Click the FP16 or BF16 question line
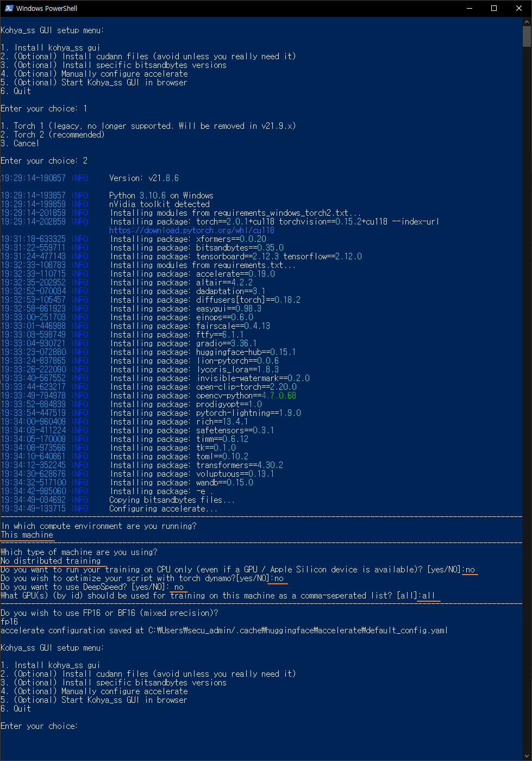Image resolution: width=532 pixels, height=761 pixels. tap(109, 613)
